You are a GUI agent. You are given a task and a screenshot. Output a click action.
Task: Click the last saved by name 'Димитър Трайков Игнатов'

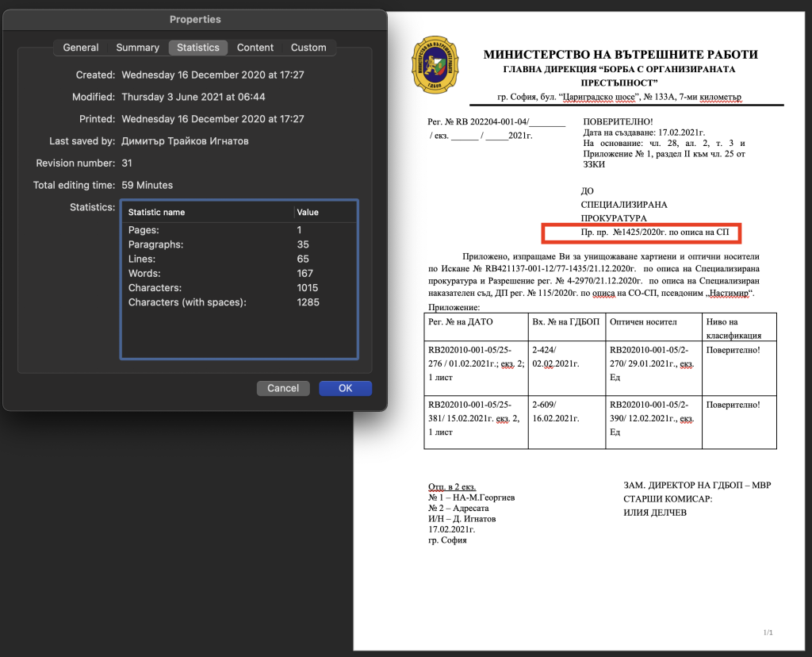[185, 141]
